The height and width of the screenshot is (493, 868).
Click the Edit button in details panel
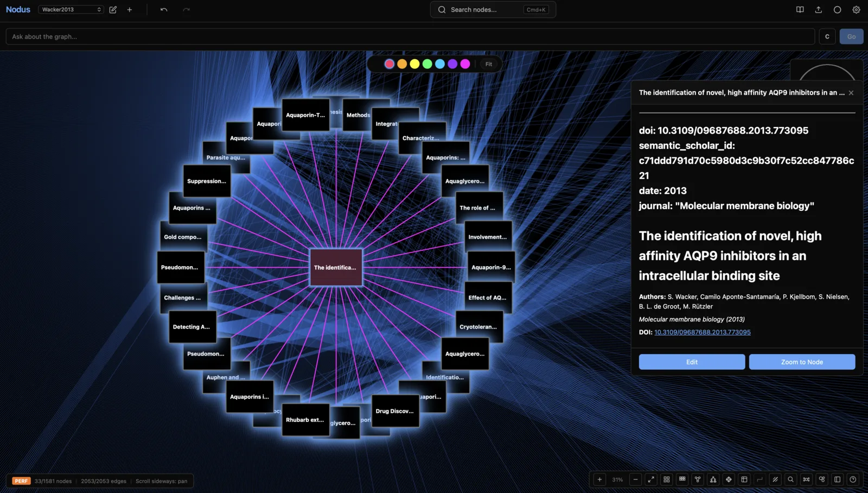(692, 362)
